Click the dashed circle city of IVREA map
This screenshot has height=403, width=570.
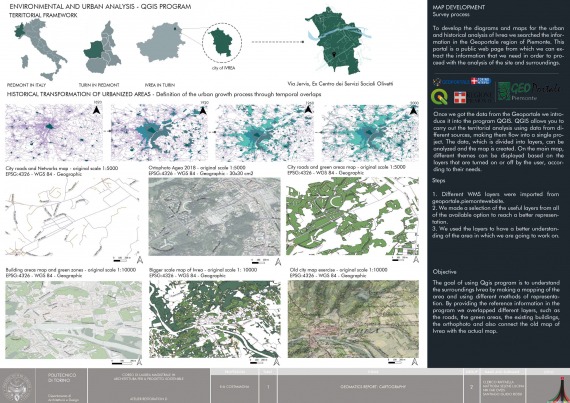click(222, 42)
